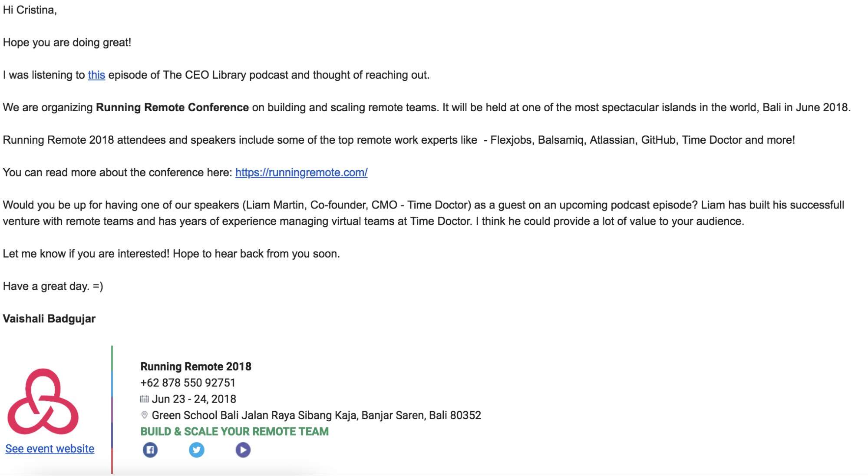Click the "Running Remote 2018" signature heading
This screenshot has height=476, width=868.
(x=196, y=367)
